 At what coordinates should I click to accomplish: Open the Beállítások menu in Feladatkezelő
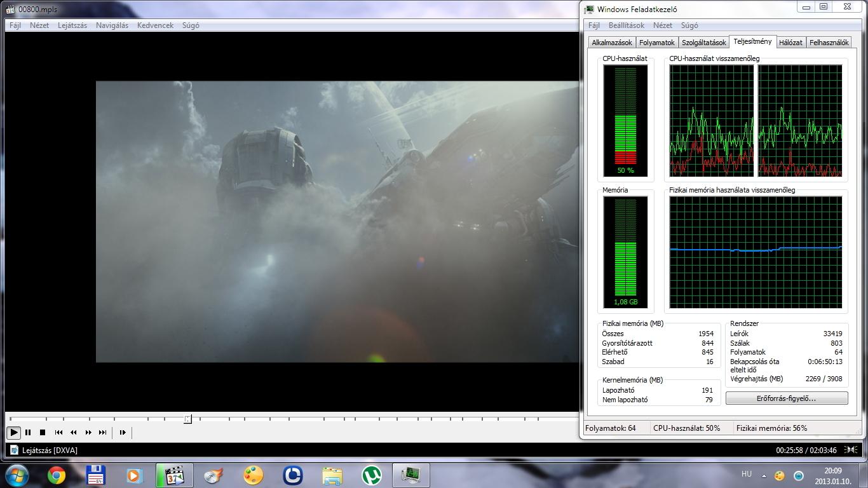click(x=627, y=25)
